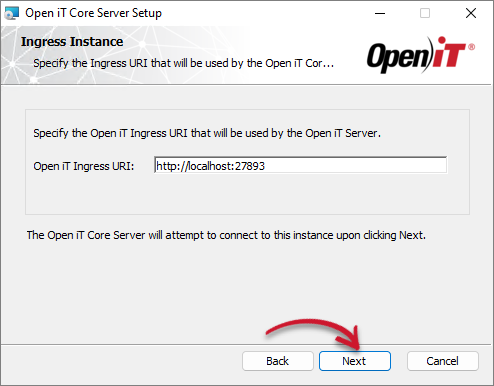This screenshot has width=494, height=386.
Task: Click the truncated subtitle under Ingress Instance
Action: (183, 63)
